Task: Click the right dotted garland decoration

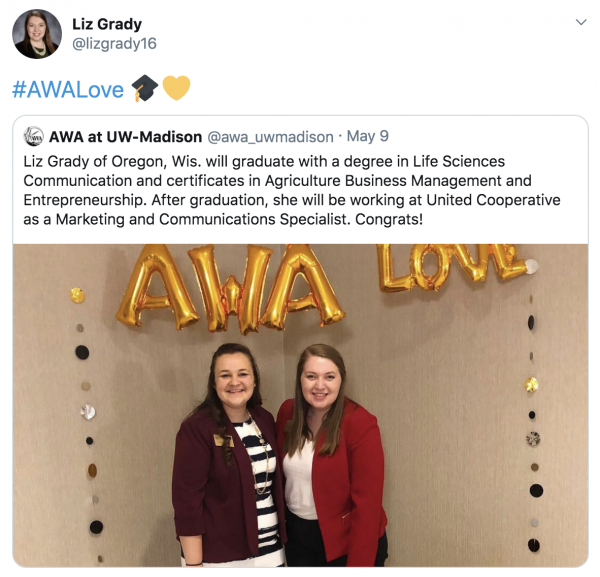Action: pyautogui.click(x=533, y=406)
